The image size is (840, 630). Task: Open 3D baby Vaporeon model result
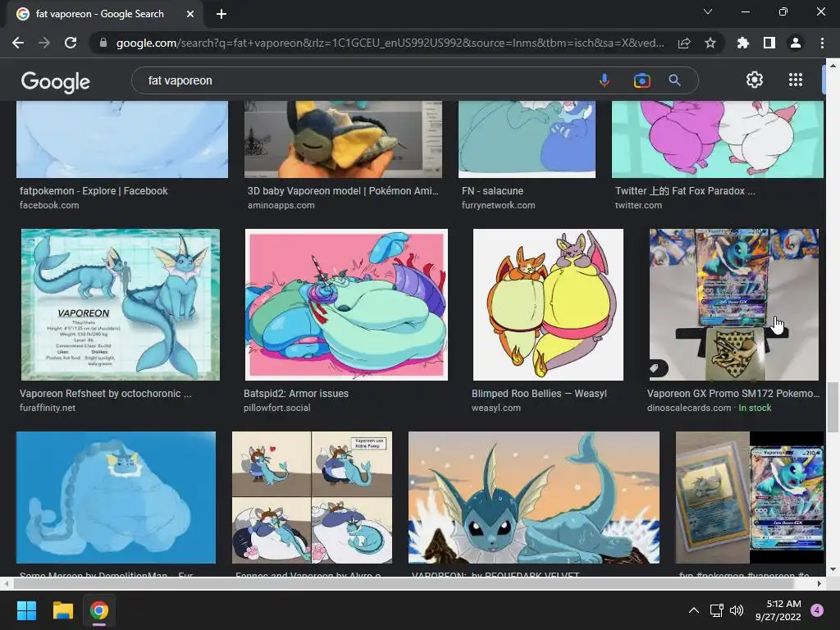click(x=343, y=190)
